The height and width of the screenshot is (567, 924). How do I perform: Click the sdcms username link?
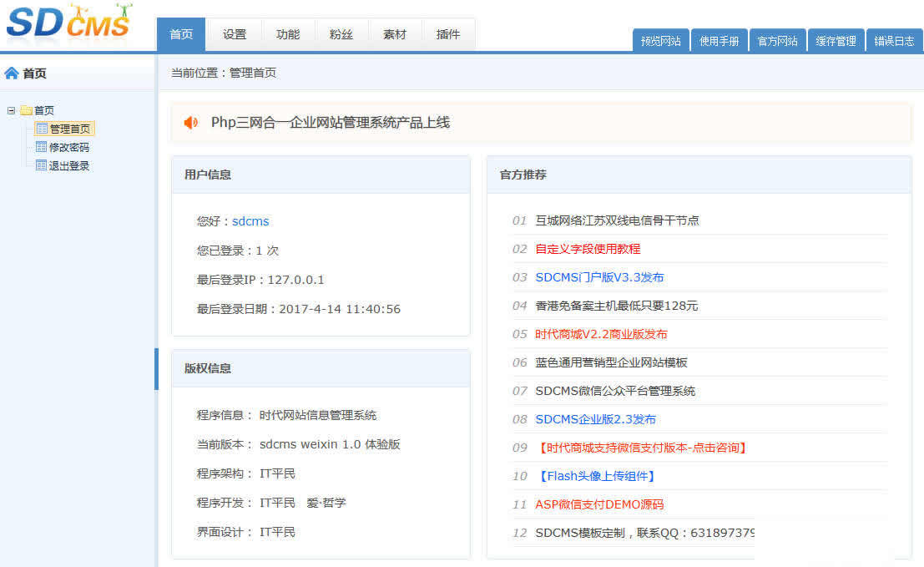point(250,221)
